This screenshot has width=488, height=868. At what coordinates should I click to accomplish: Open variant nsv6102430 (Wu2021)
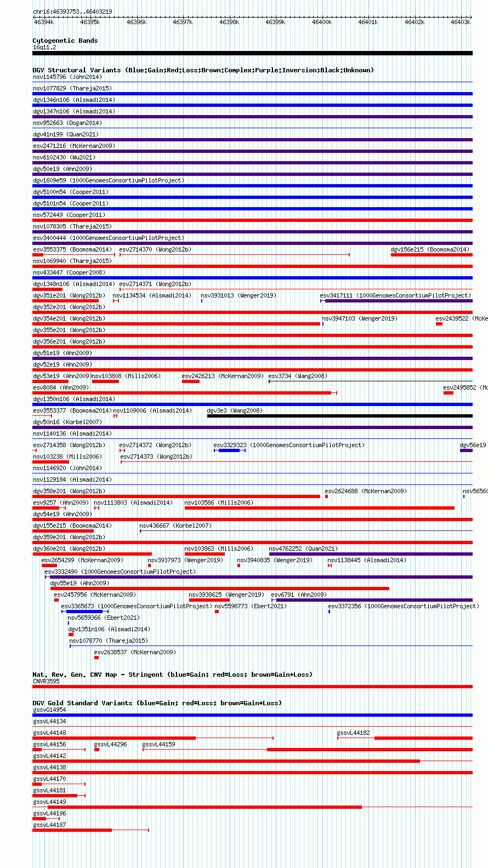[64, 157]
